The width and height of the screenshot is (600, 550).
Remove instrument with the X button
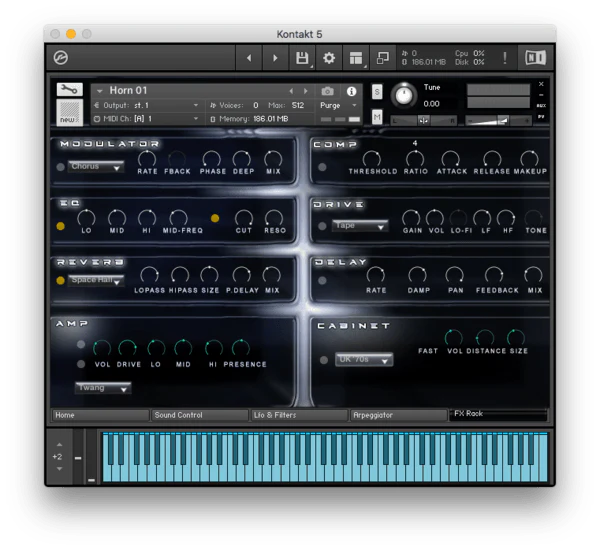point(541,84)
